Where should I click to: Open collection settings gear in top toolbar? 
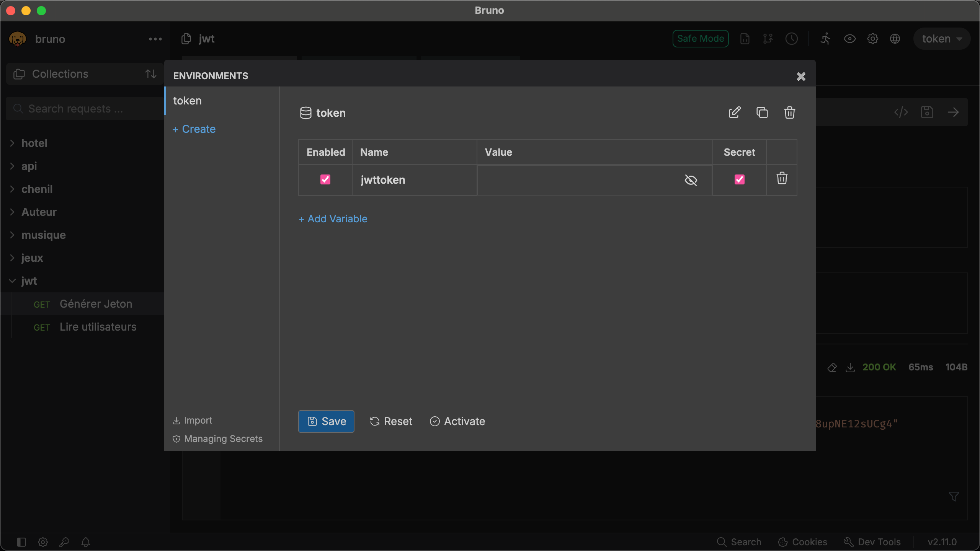coord(872,39)
